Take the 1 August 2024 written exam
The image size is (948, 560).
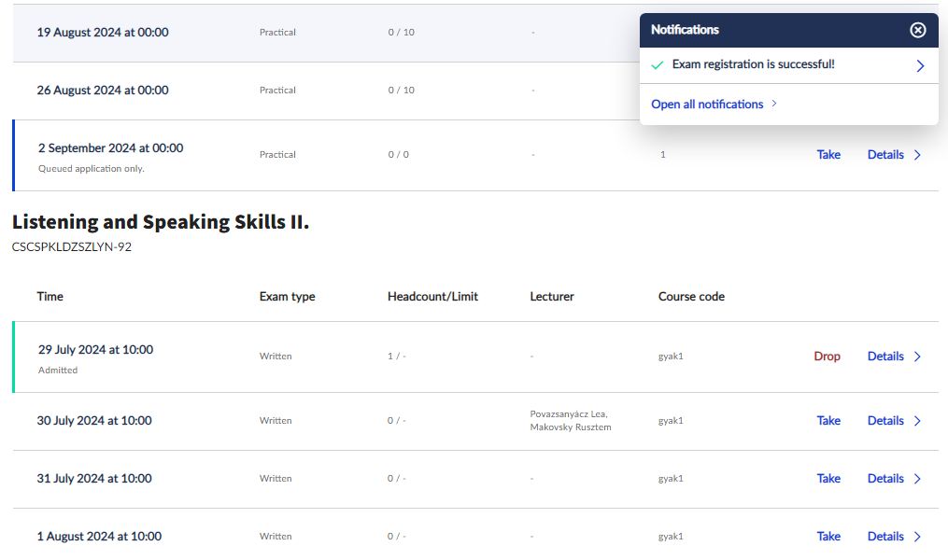coord(828,537)
